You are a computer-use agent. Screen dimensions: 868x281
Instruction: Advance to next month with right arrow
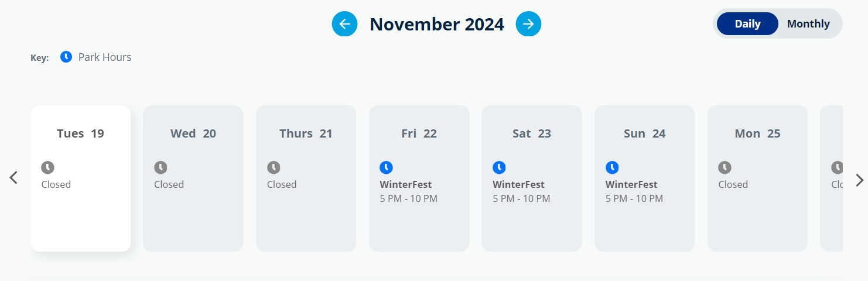[x=528, y=24]
